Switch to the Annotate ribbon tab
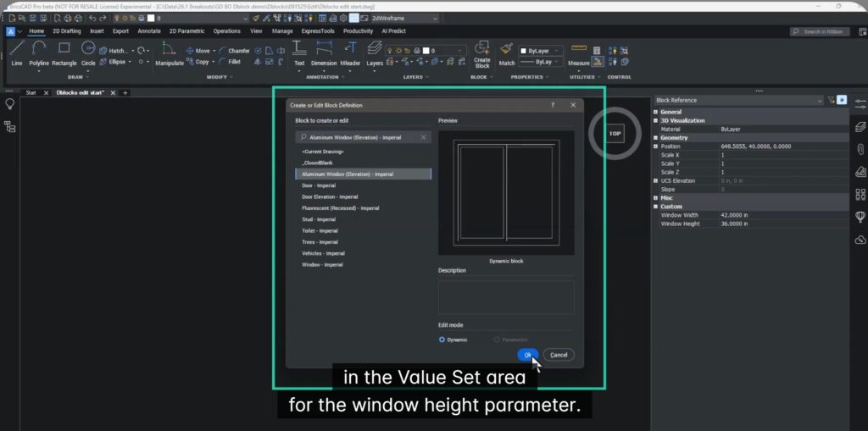This screenshot has height=431, width=868. click(149, 31)
